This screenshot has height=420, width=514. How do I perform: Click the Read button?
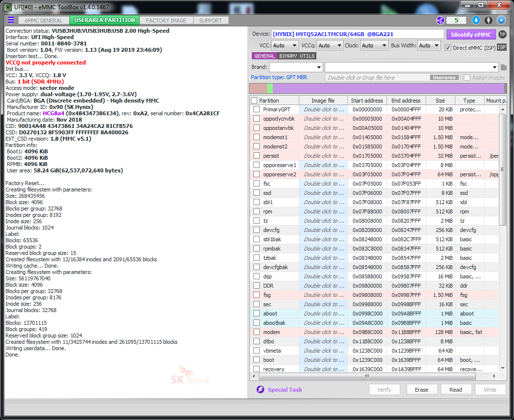pos(455,390)
